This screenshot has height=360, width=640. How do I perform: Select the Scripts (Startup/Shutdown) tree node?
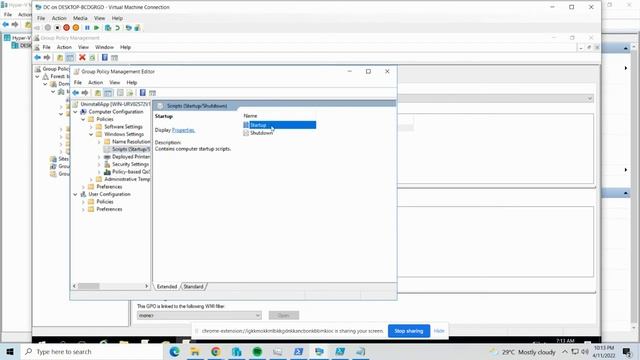coord(127,149)
